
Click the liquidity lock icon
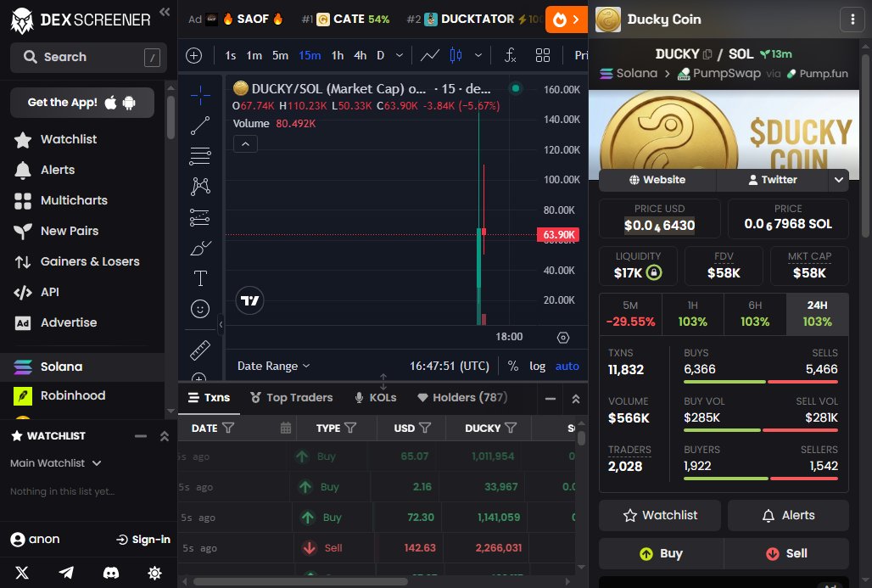pos(654,272)
